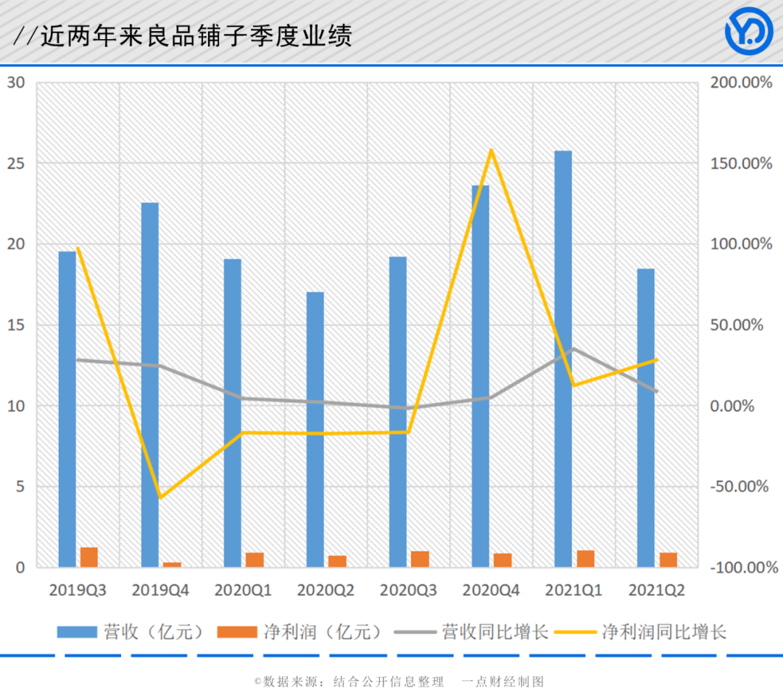Click the 2021Q1 axis label
The height and width of the screenshot is (700, 783).
(573, 590)
